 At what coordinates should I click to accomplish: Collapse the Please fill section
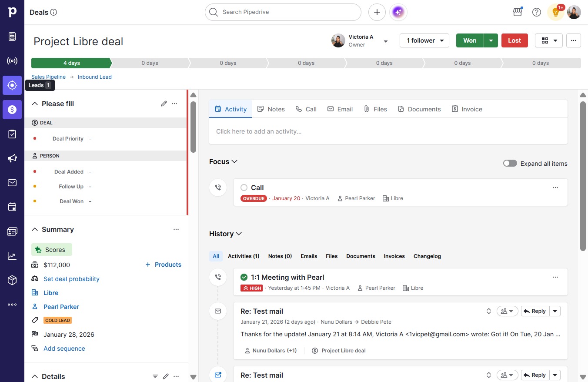(x=35, y=104)
